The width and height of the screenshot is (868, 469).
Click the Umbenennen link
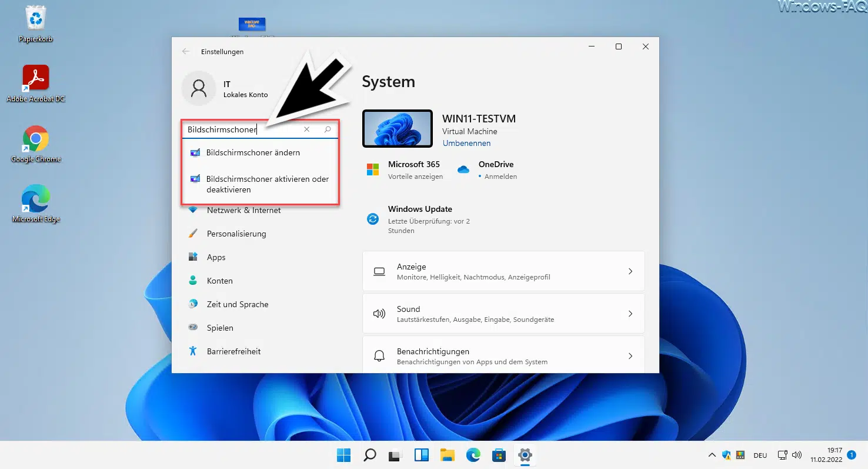pyautogui.click(x=466, y=143)
